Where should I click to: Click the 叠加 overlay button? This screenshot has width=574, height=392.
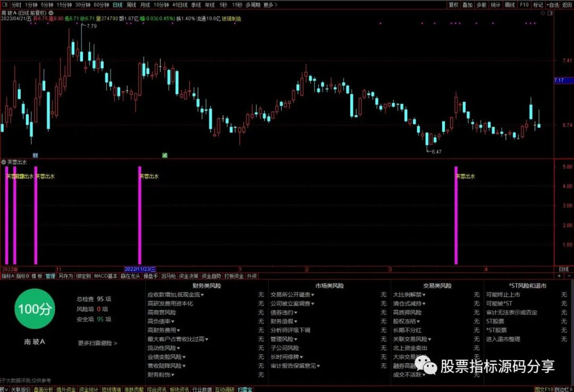468,5
